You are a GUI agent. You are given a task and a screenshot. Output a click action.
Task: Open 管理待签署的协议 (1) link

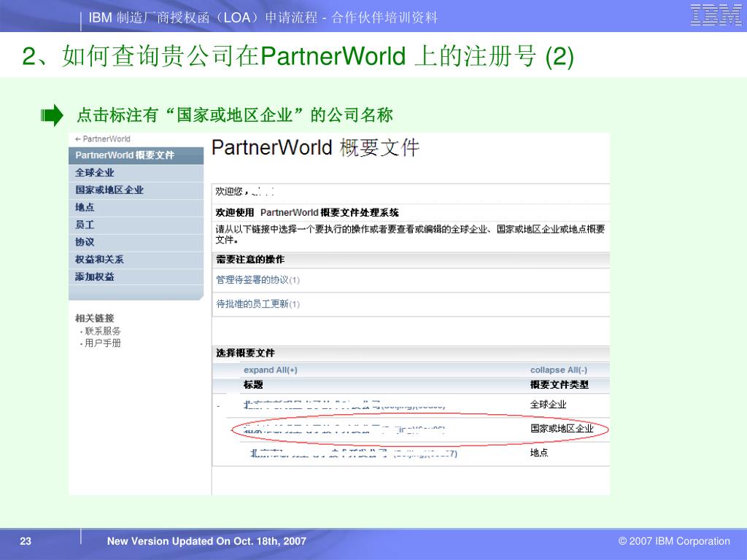[258, 280]
